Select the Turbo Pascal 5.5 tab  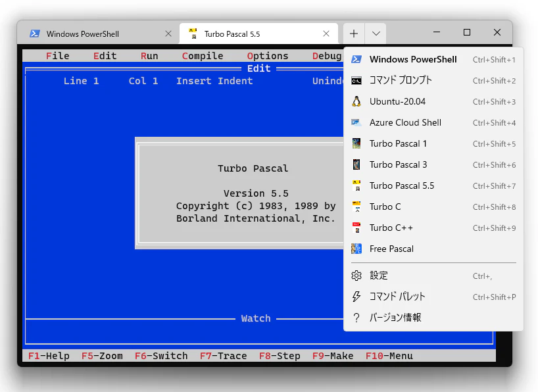tap(258, 34)
